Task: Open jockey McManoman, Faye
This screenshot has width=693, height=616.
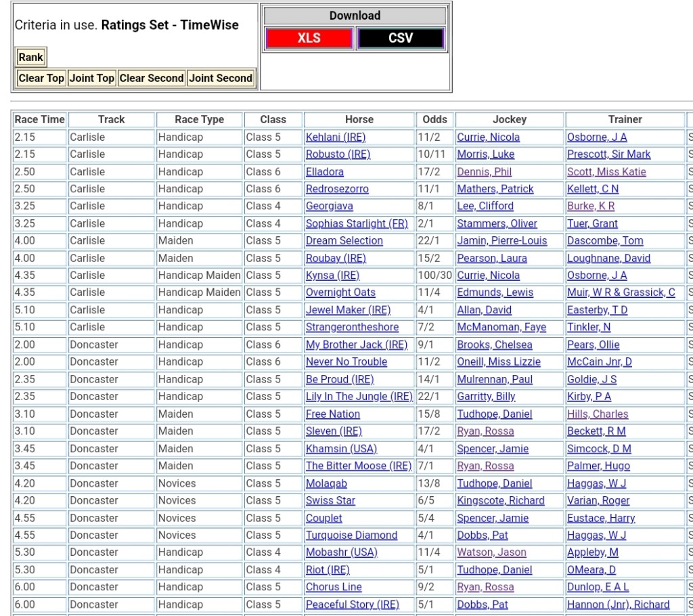Action: [501, 327]
